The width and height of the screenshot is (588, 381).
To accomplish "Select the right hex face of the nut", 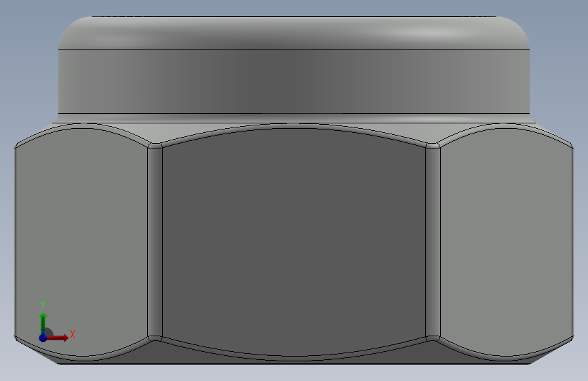I will 506,243.
